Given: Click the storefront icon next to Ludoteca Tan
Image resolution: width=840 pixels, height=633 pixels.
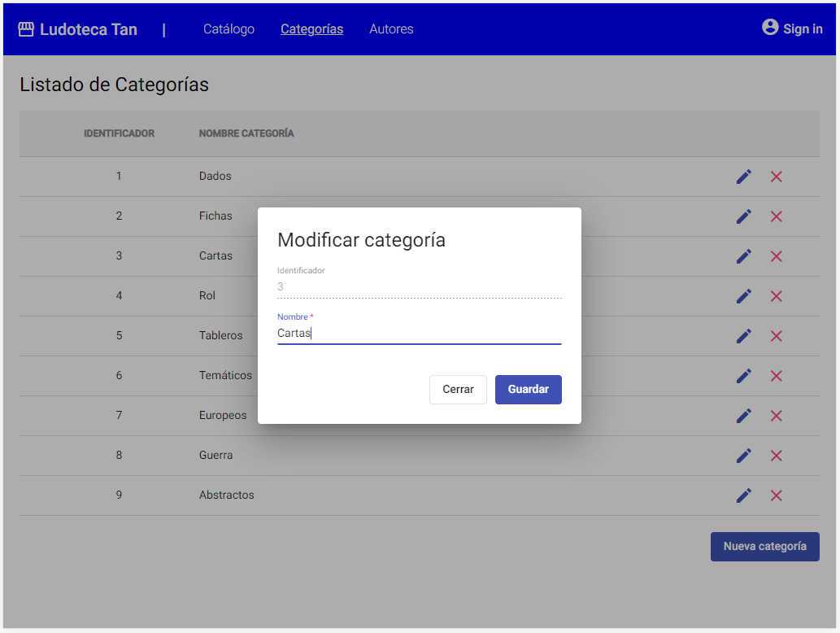Looking at the screenshot, I should [25, 28].
